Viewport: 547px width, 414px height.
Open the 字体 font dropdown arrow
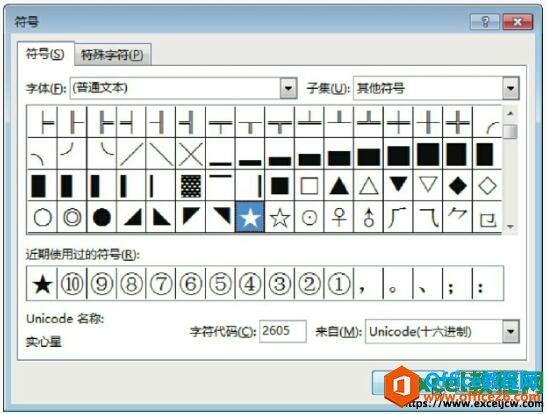tap(288, 88)
